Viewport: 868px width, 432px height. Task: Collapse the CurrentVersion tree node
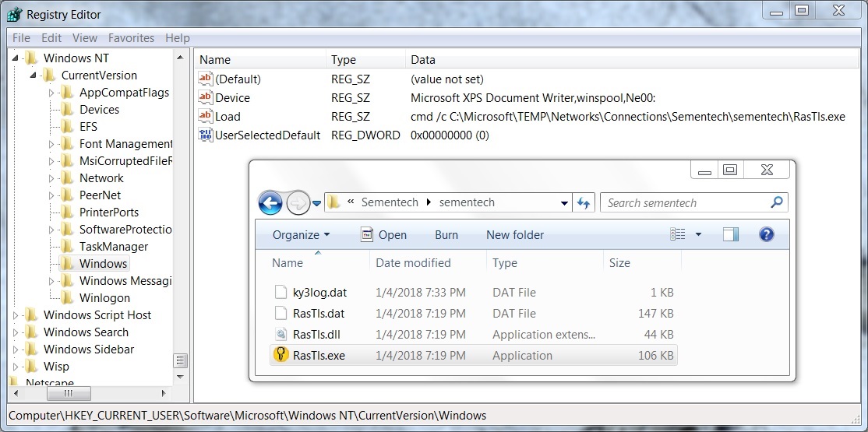pos(34,76)
